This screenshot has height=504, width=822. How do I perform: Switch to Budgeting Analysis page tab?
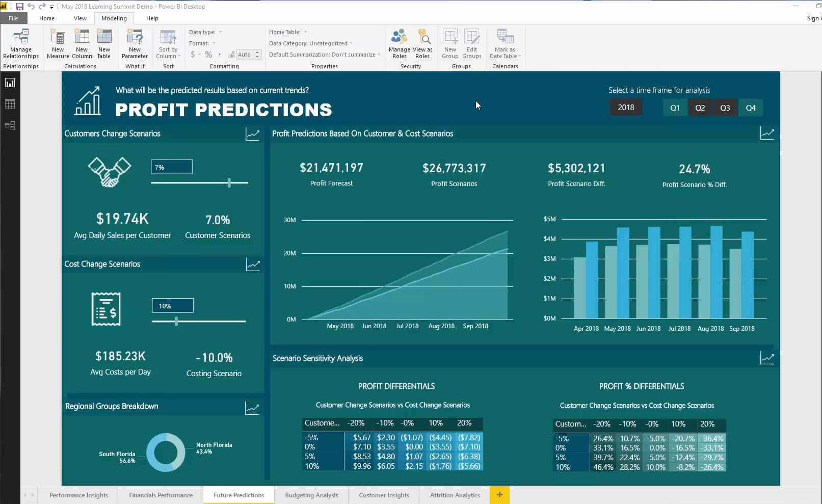pyautogui.click(x=311, y=495)
